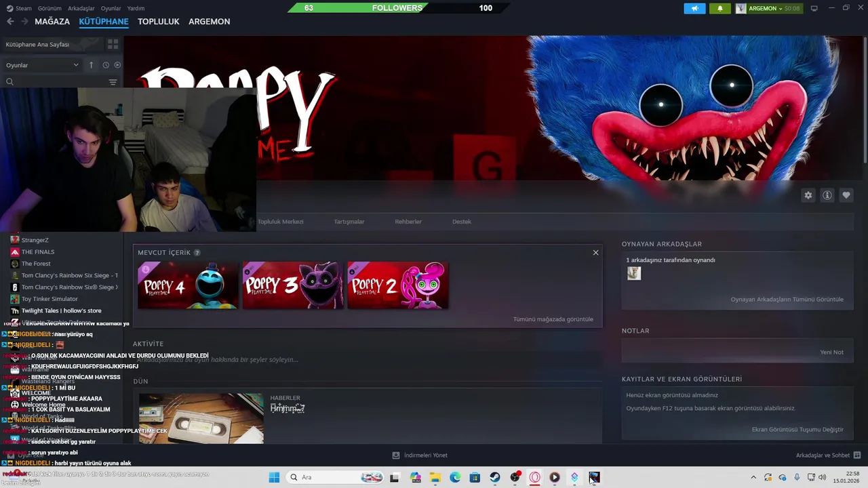Click taskbar search box Ara
The width and height of the screenshot is (868, 488).
336,477
